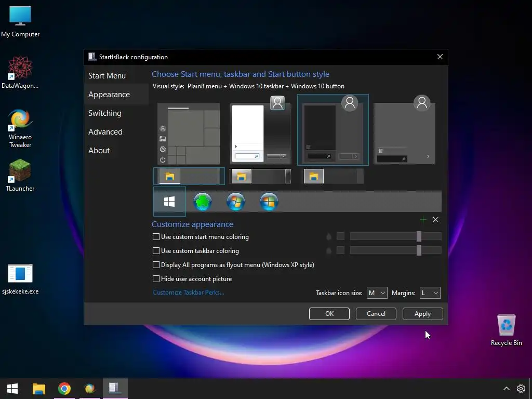This screenshot has height=399, width=532.
Task: Close the StartIsBack configuration window
Action: tap(440, 57)
